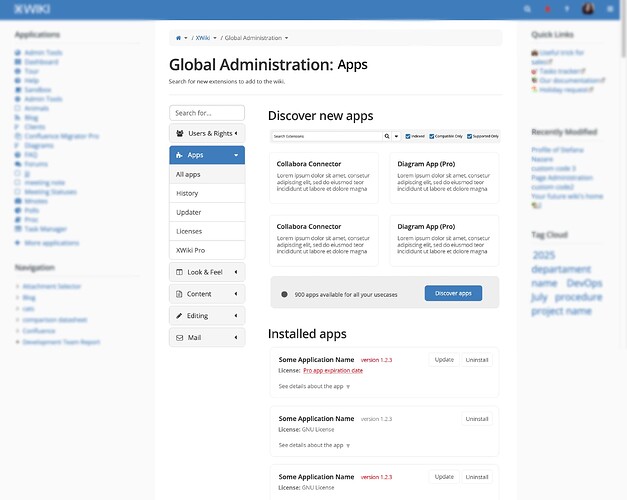Viewport: 627px width, 500px height.
Task: Click the More applications plus icon
Action: pos(17,243)
